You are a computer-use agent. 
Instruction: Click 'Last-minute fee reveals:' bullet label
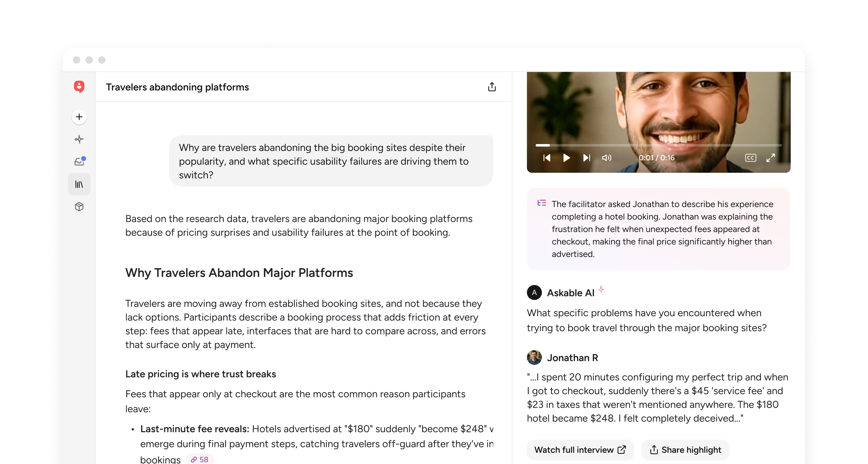click(195, 429)
